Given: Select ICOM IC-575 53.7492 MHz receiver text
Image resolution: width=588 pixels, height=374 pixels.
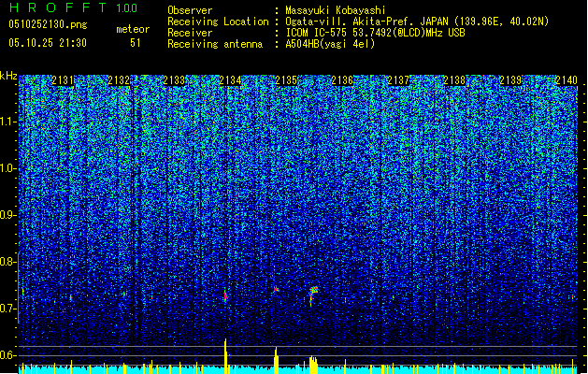Looking at the screenshot, I should pos(375,33).
